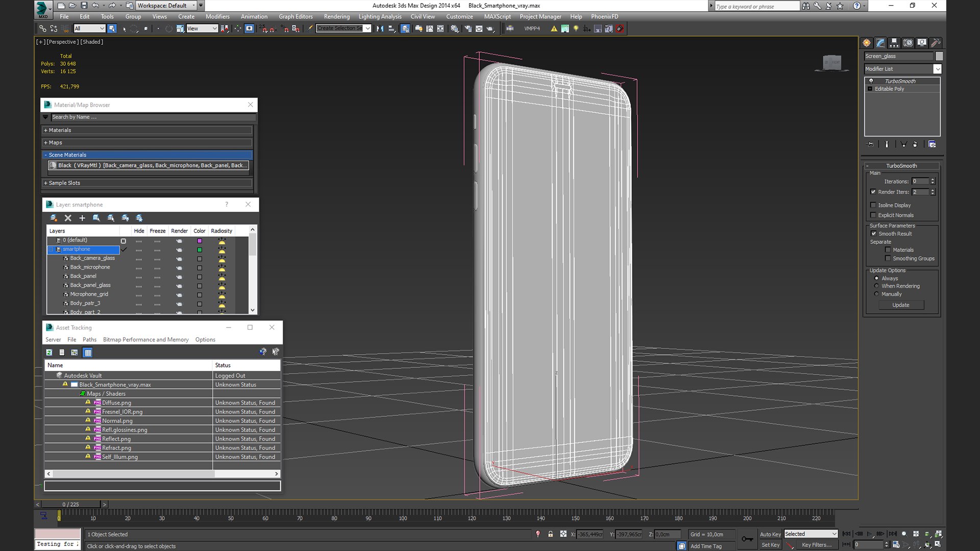Click the Pin Stack icon
The width and height of the screenshot is (980, 551).
click(871, 144)
